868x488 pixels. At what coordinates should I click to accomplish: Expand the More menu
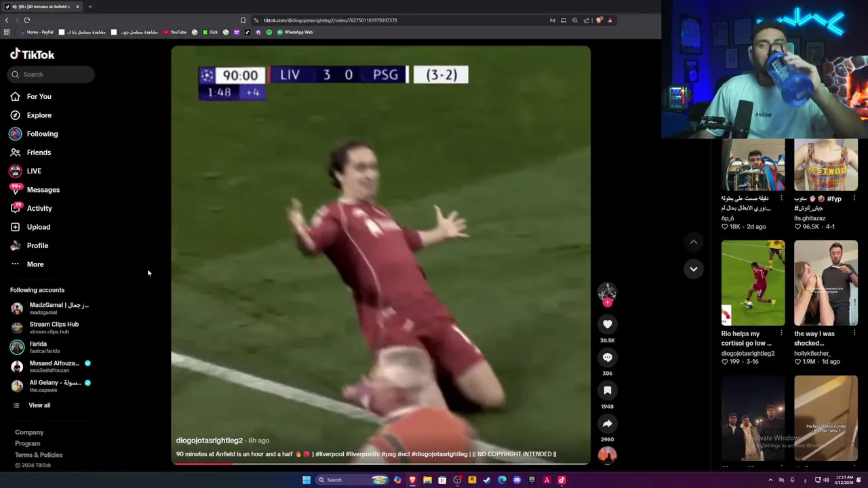coord(27,264)
